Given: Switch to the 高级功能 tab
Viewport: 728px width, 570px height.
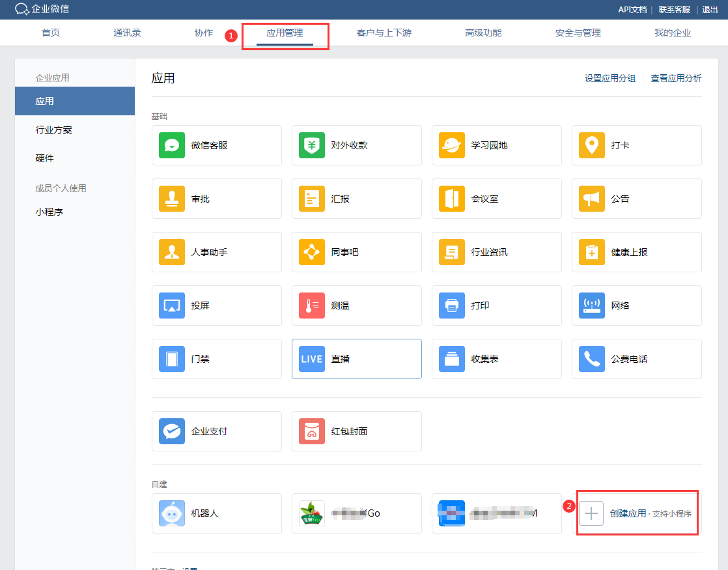Looking at the screenshot, I should (483, 33).
